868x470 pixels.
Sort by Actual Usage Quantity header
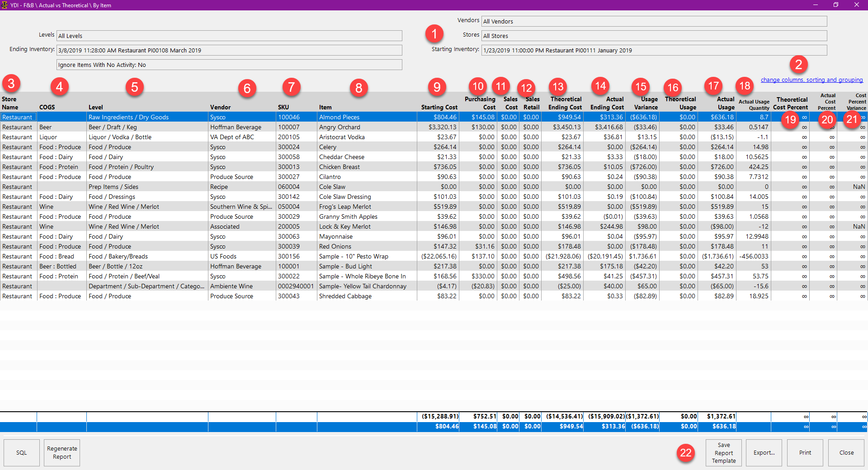pos(754,105)
